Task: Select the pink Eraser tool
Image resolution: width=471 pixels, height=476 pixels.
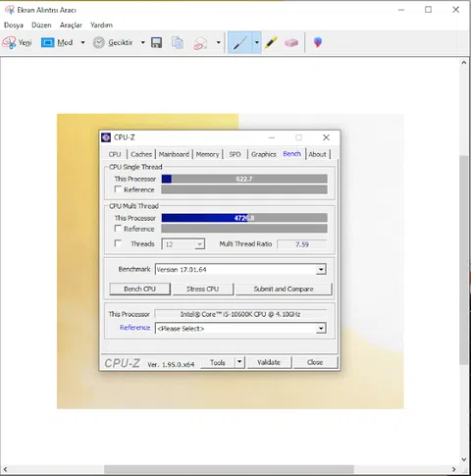Action: 291,42
